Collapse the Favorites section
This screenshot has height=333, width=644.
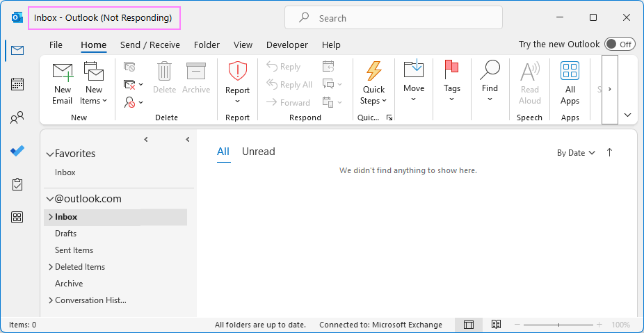pos(50,154)
